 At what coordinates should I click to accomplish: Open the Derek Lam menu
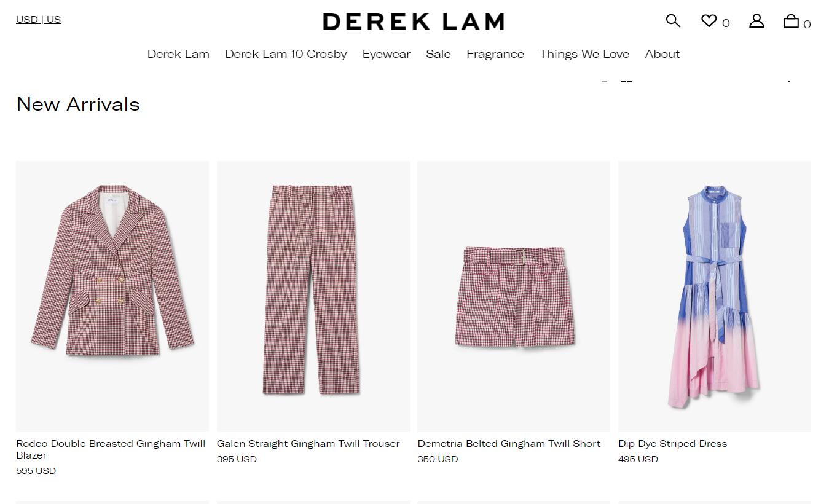coord(178,54)
